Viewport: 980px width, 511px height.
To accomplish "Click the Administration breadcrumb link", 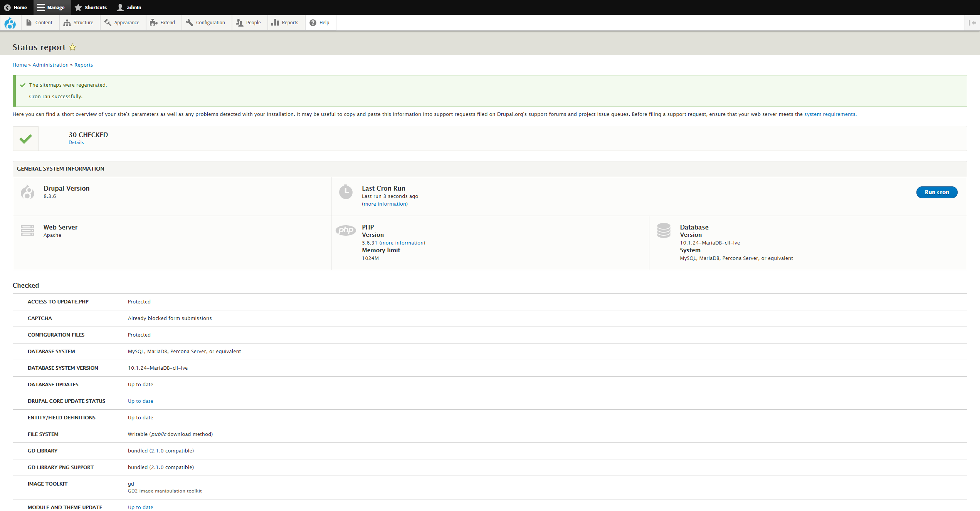I will [50, 65].
